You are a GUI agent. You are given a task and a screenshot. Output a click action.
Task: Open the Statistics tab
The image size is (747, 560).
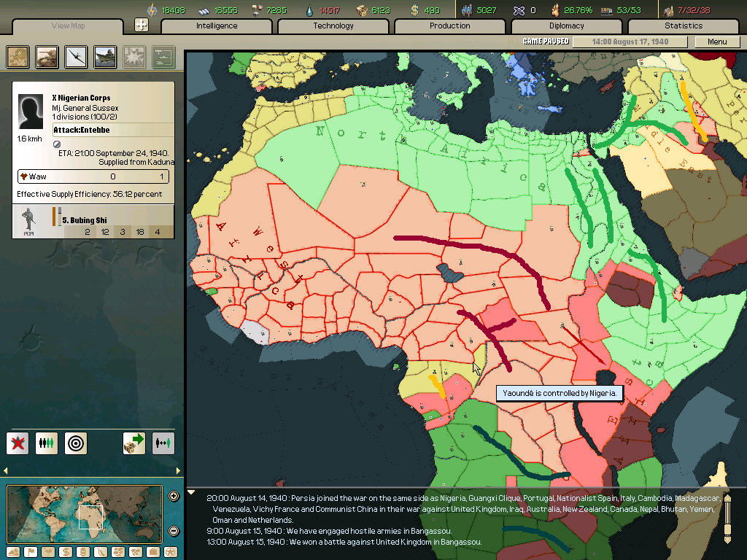click(684, 26)
